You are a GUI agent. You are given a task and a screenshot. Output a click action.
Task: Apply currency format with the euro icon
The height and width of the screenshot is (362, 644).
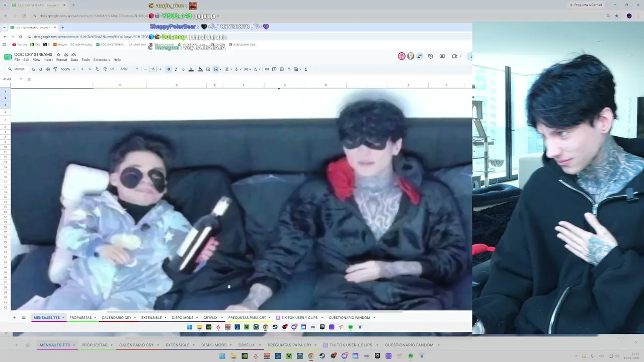tap(83, 69)
